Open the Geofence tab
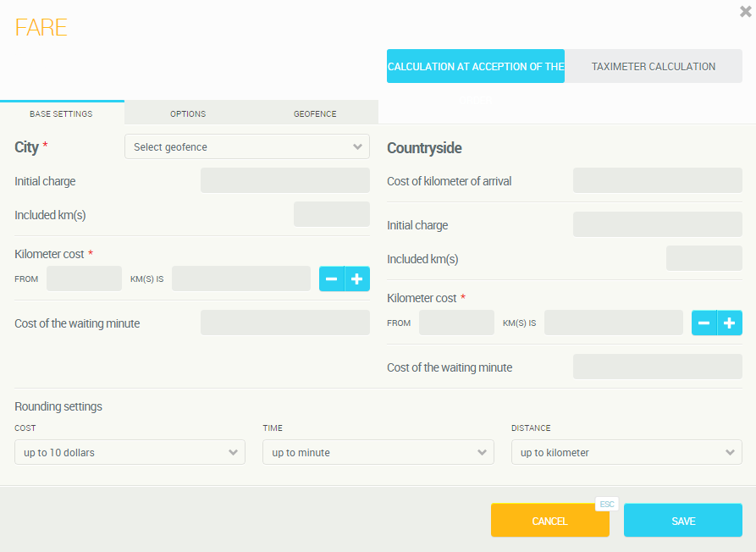 (315, 113)
